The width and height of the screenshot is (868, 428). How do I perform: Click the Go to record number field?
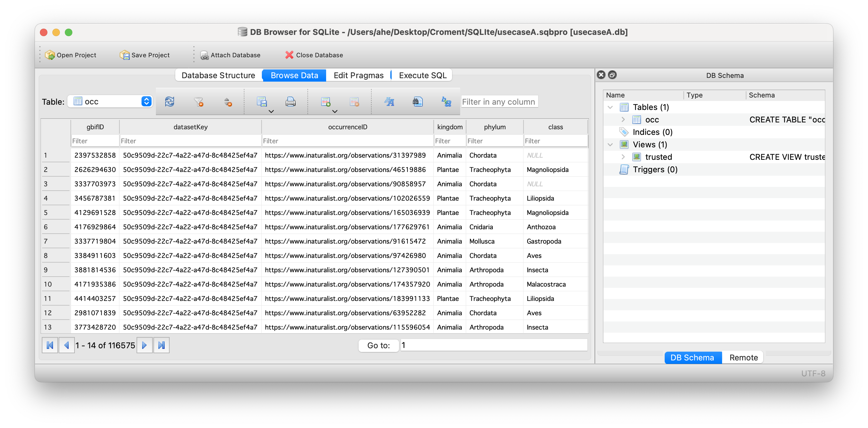click(x=493, y=345)
